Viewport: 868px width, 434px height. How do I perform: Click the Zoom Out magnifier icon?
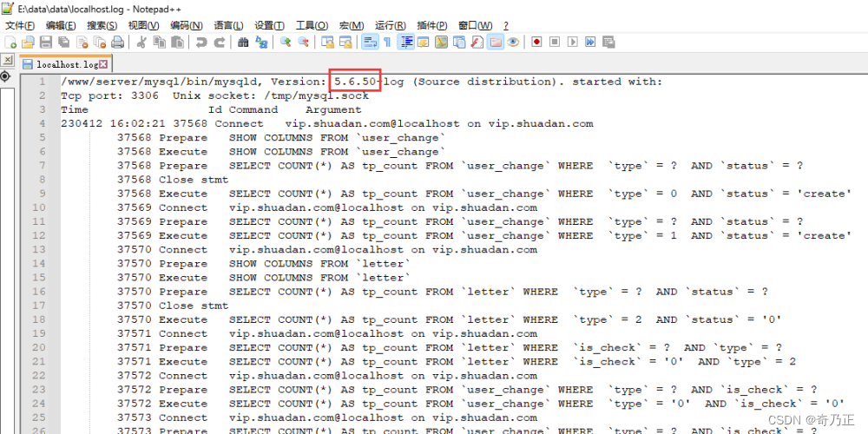coord(303,42)
